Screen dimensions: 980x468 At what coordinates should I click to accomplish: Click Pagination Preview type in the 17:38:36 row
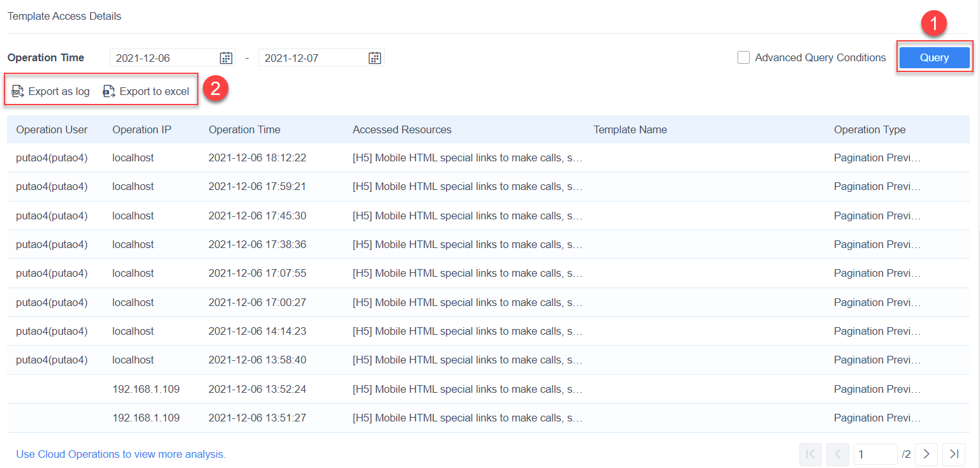point(877,244)
